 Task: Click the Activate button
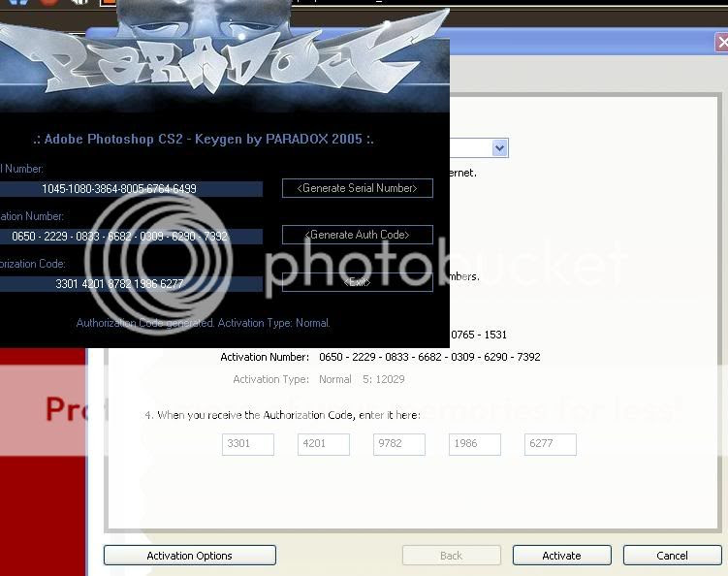[562, 556]
